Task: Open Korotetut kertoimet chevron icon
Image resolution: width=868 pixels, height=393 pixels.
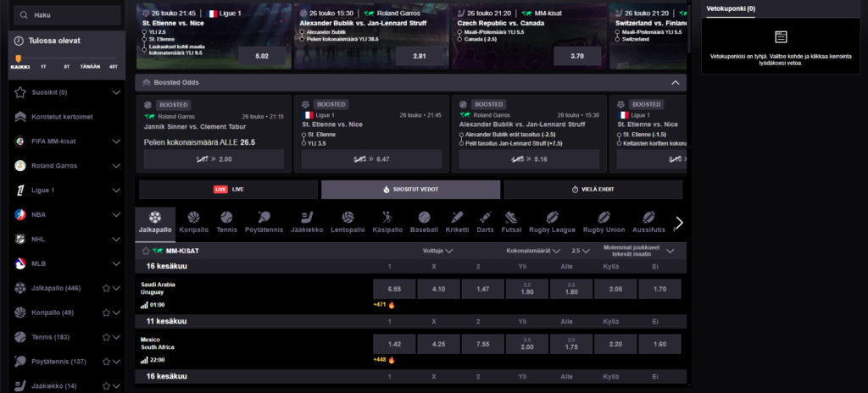Action: pos(20,117)
